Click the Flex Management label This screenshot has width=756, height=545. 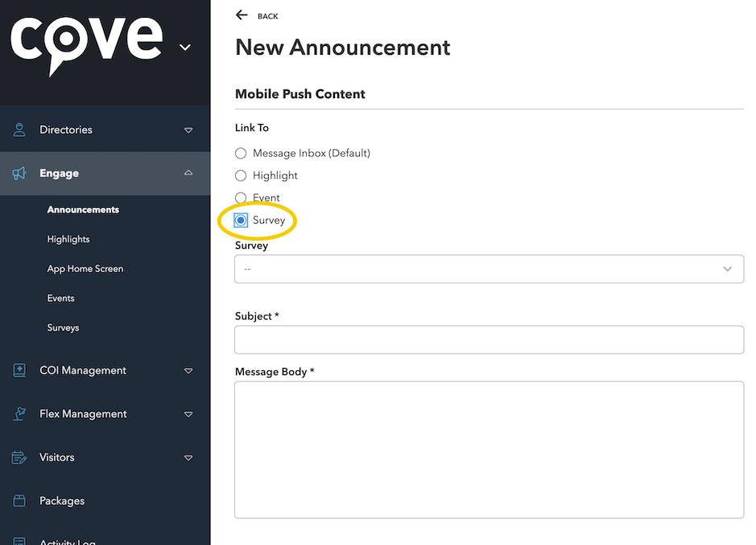pos(84,414)
